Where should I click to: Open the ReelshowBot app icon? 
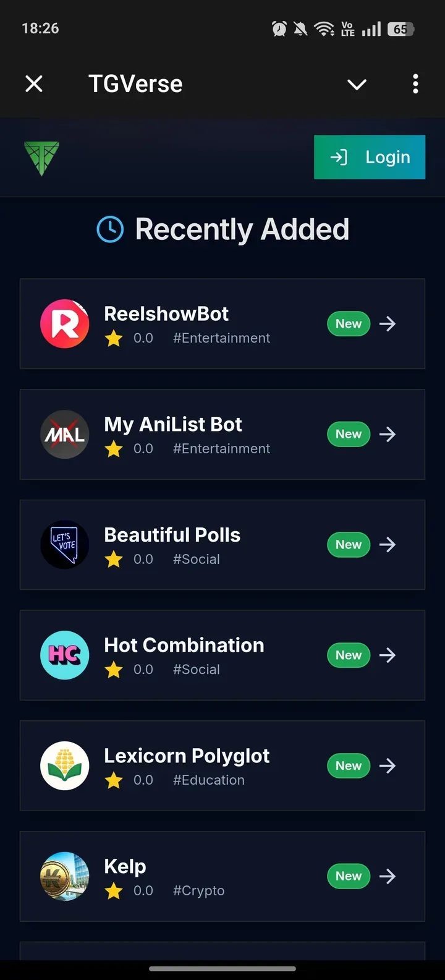[x=64, y=323]
